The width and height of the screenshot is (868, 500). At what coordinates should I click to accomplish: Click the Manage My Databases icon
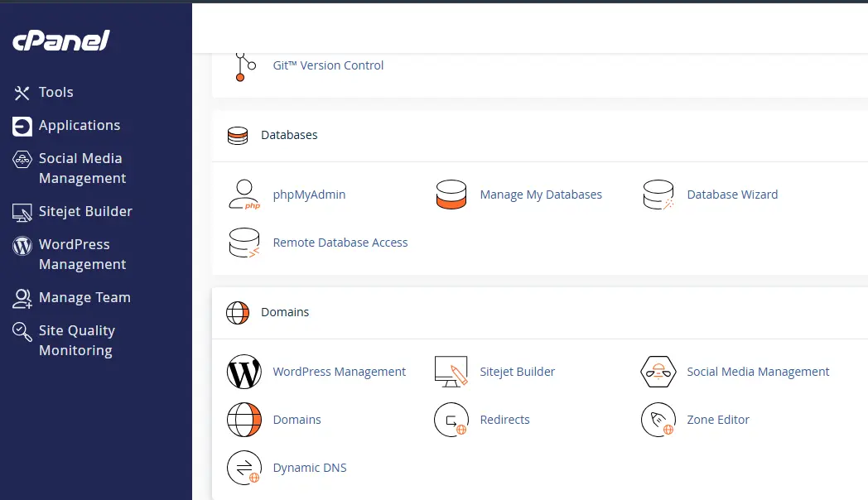pyautogui.click(x=451, y=195)
